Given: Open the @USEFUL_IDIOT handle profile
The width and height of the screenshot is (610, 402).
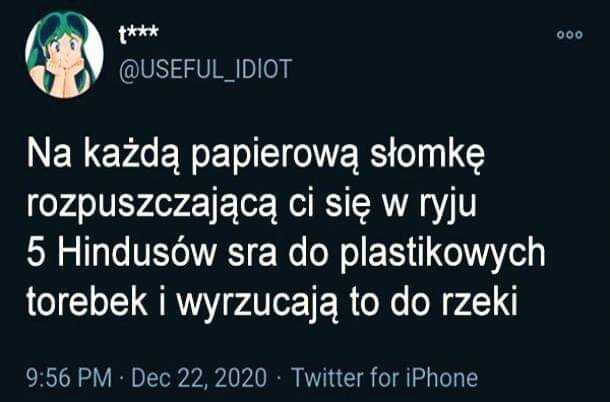Looking at the screenshot, I should click(x=205, y=70).
